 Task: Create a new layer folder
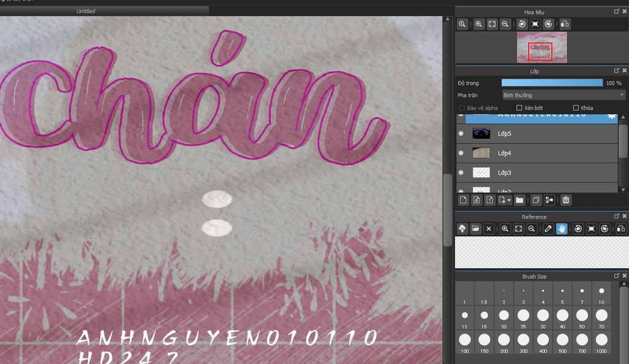[x=520, y=200]
